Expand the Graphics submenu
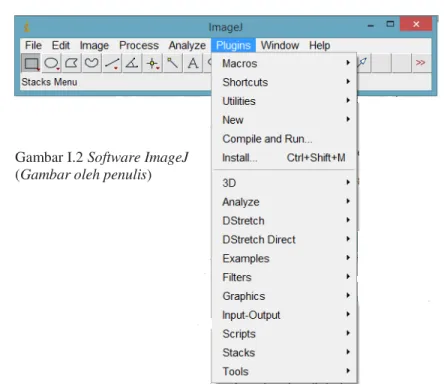 click(x=285, y=296)
